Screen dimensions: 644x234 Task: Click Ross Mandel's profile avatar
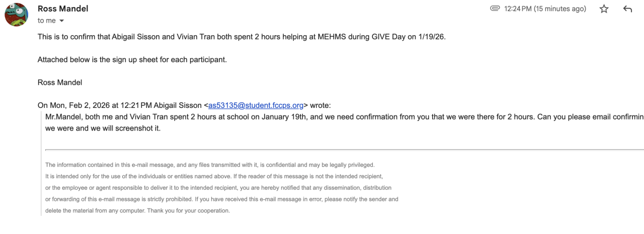coord(16,15)
